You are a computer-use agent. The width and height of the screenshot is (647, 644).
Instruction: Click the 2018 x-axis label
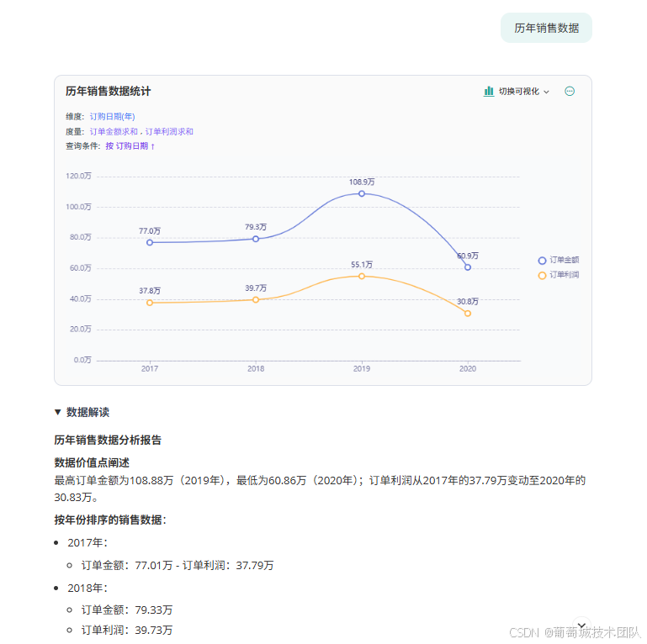[x=256, y=368]
